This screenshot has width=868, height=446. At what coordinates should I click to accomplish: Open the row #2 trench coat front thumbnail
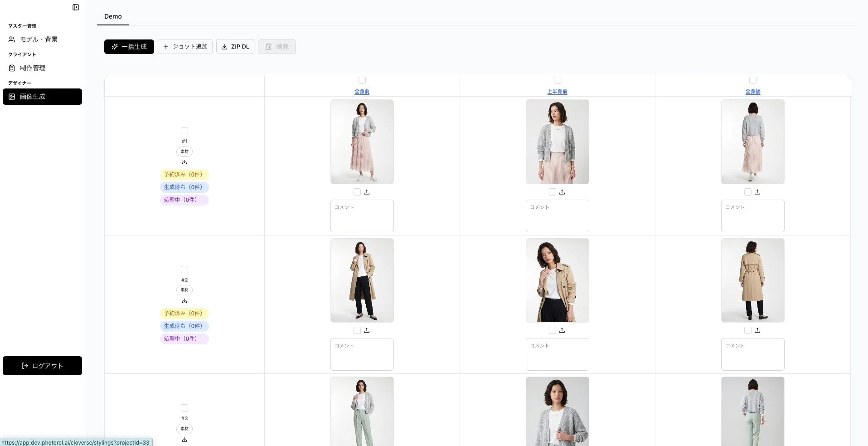coord(362,280)
